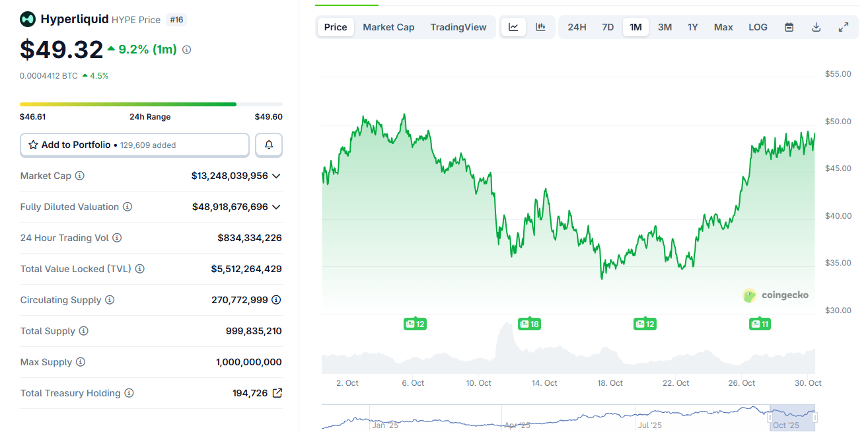
Task: Click the Hyperliquid logo icon
Action: click(x=27, y=19)
